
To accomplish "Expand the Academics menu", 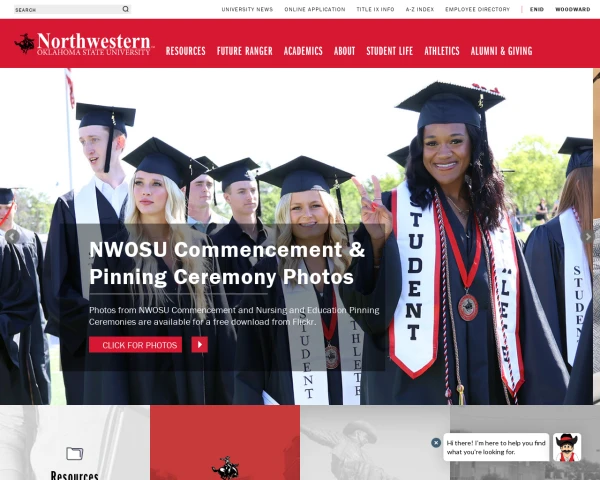I will pos(303,51).
